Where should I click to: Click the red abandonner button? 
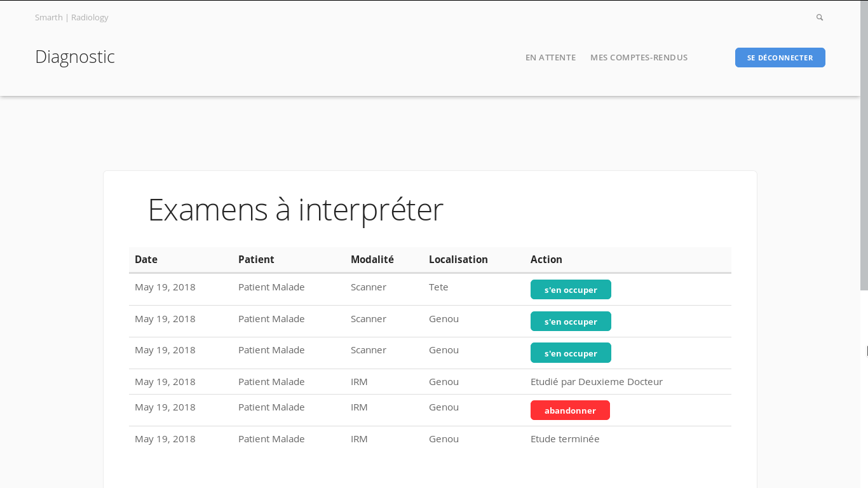[570, 410]
